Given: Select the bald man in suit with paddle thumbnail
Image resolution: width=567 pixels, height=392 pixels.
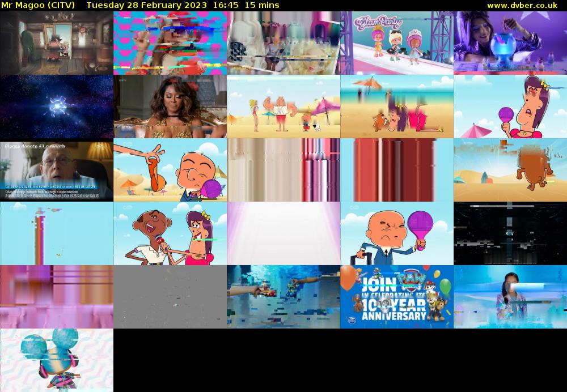Looking at the screenshot, I should click(x=397, y=233).
